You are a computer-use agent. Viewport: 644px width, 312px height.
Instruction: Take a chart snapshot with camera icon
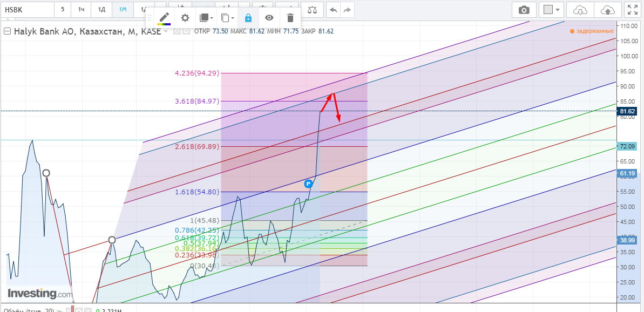click(524, 9)
